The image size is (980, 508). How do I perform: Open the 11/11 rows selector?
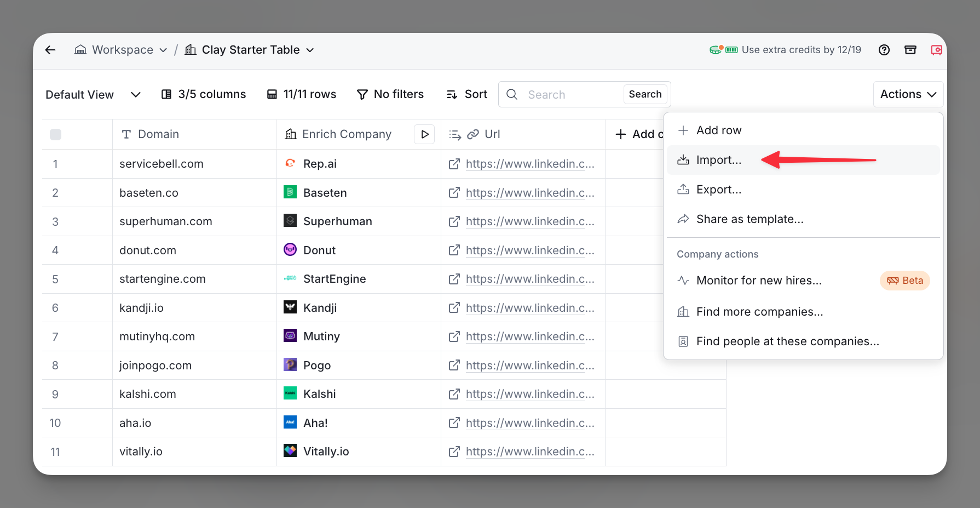[x=301, y=94]
